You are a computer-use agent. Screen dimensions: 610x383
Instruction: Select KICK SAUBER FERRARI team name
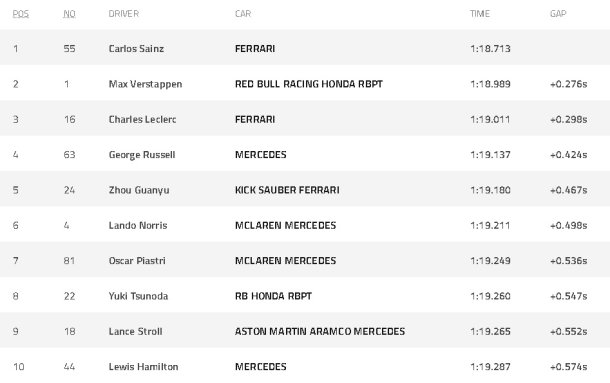click(287, 190)
